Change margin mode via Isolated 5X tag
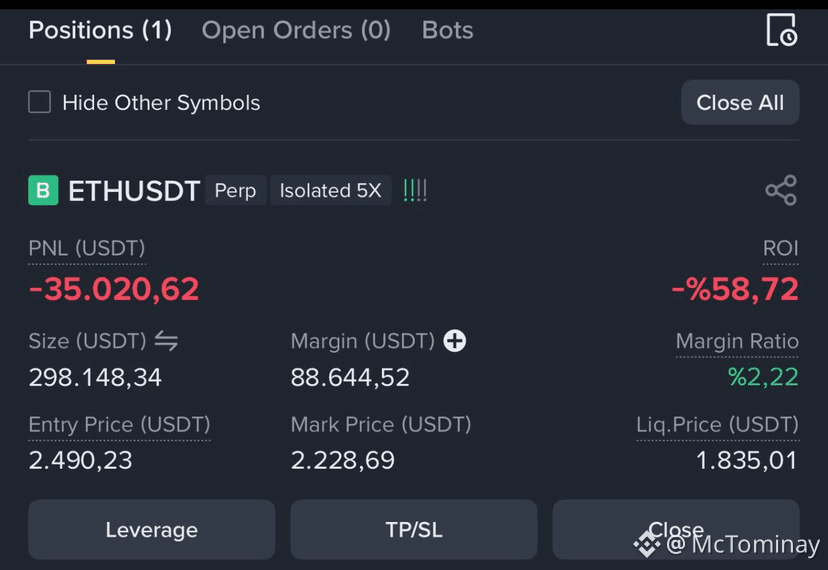Screen dimensions: 828x570 pyautogui.click(x=331, y=190)
